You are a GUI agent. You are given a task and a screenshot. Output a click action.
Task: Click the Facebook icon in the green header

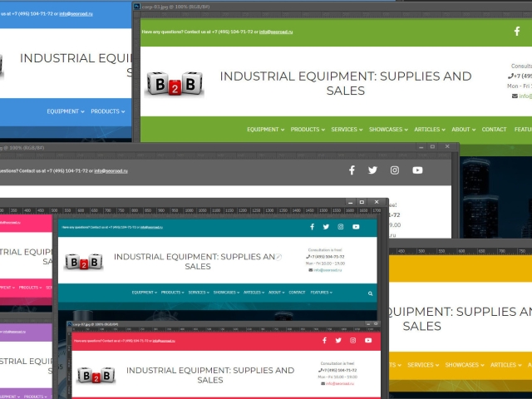(517, 32)
